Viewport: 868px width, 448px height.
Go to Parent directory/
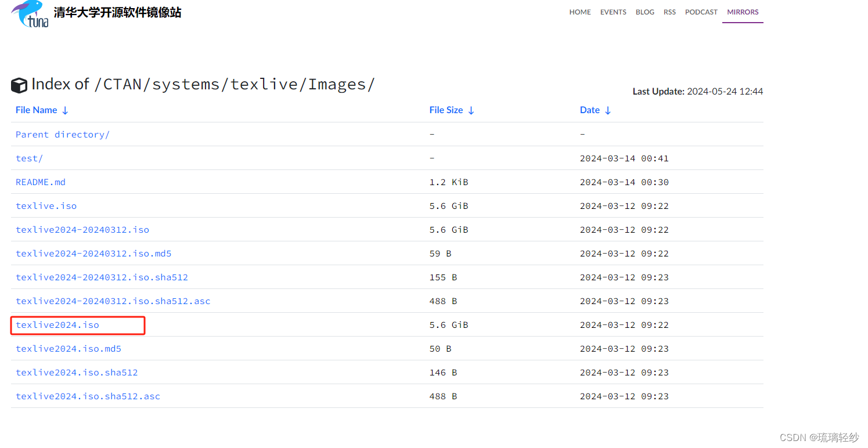63,135
